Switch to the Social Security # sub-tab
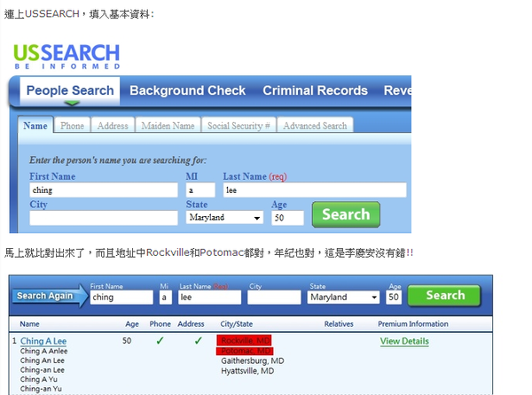This screenshot has height=395, width=532. point(239,126)
